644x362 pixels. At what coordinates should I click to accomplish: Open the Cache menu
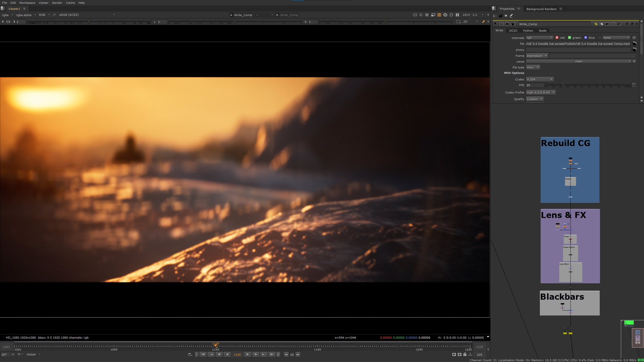click(70, 3)
